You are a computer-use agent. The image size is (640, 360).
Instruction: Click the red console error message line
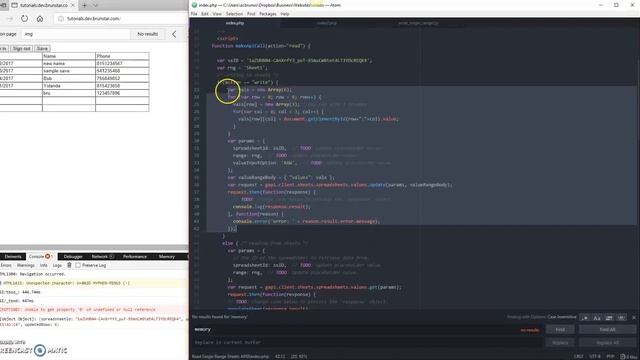click(x=94, y=309)
